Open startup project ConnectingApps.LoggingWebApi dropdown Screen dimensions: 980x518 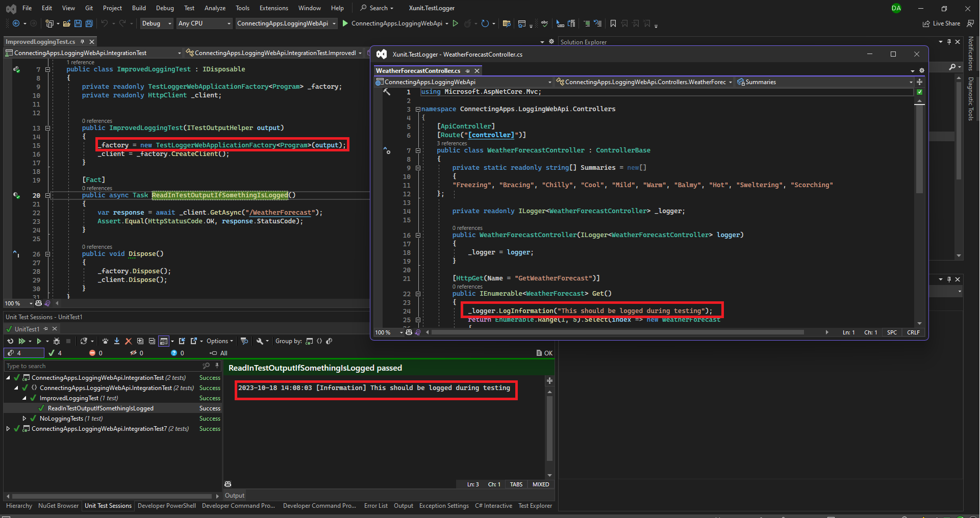click(x=287, y=23)
